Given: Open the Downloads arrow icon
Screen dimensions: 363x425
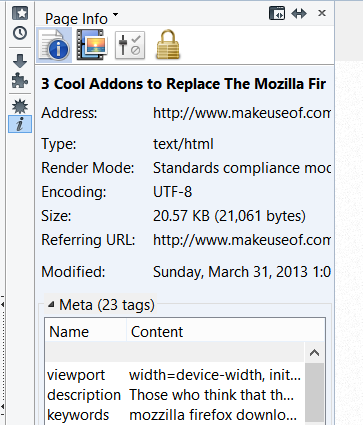Looking at the screenshot, I should [x=20, y=61].
